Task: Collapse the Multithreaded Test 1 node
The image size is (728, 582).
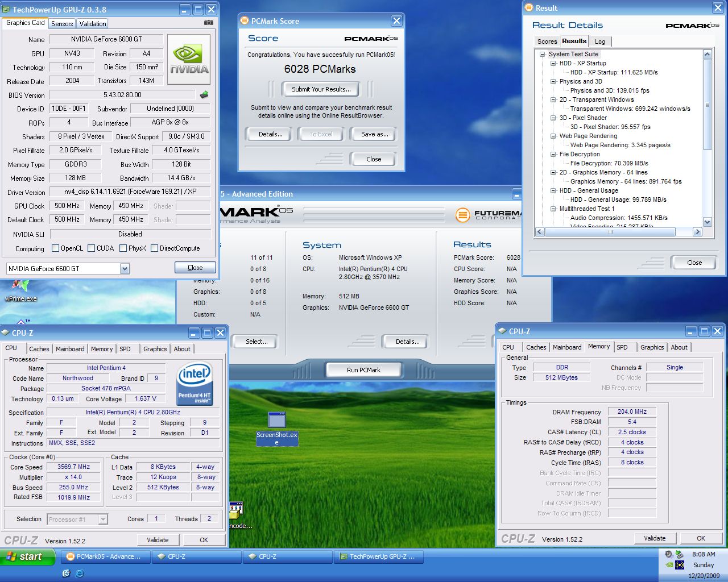Action: [x=553, y=209]
